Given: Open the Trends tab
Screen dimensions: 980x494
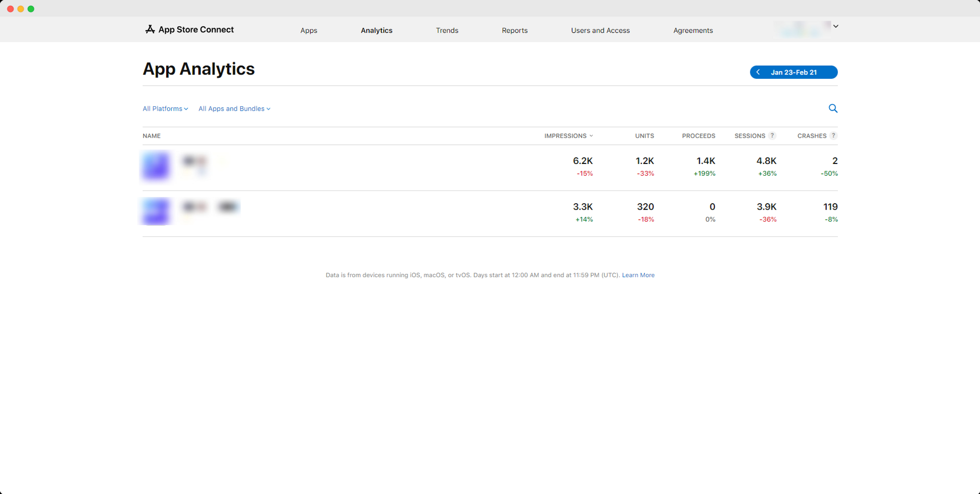Looking at the screenshot, I should click(447, 30).
